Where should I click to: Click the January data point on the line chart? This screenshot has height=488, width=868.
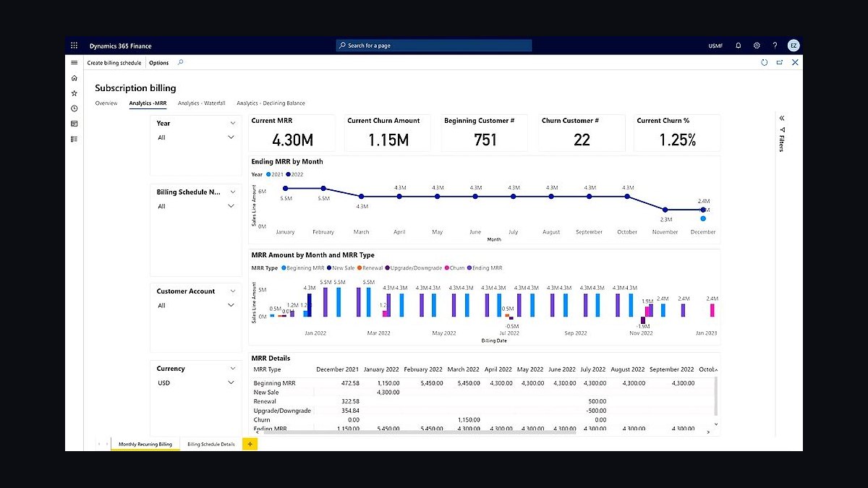(x=285, y=188)
